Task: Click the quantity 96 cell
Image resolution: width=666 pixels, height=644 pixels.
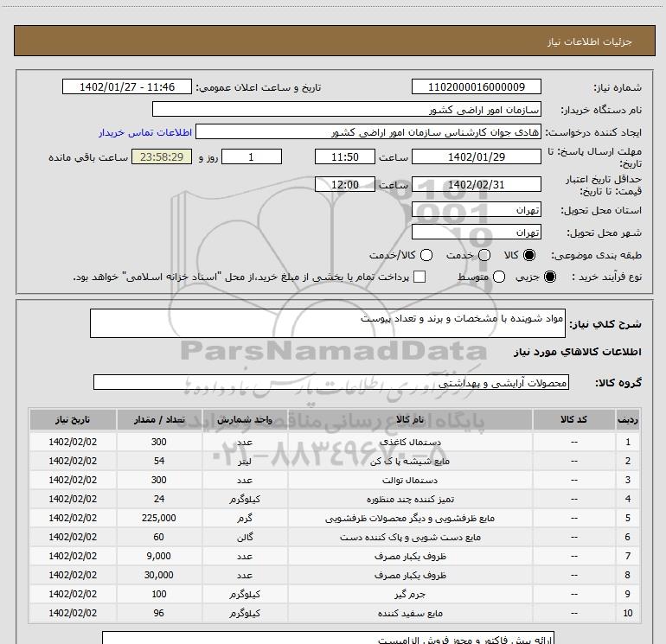Action: pos(159,613)
